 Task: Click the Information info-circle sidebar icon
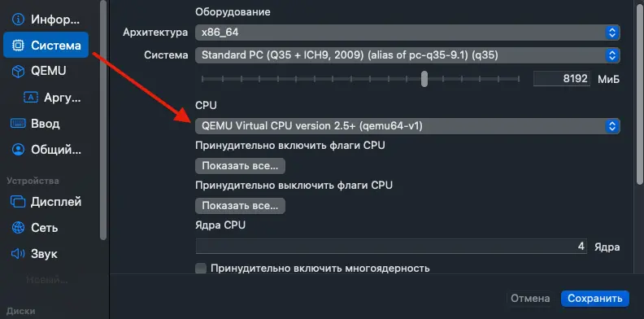pyautogui.click(x=18, y=20)
